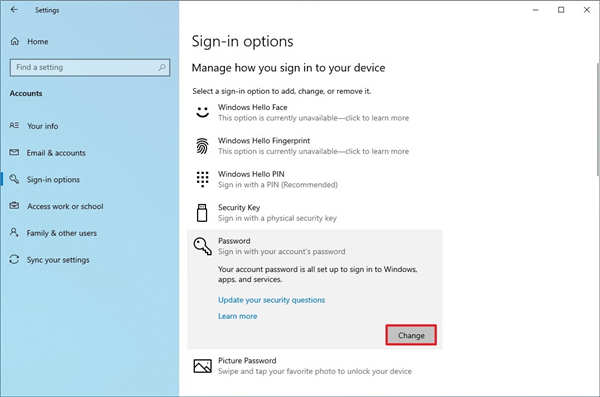Open Update your security questions link

click(271, 300)
